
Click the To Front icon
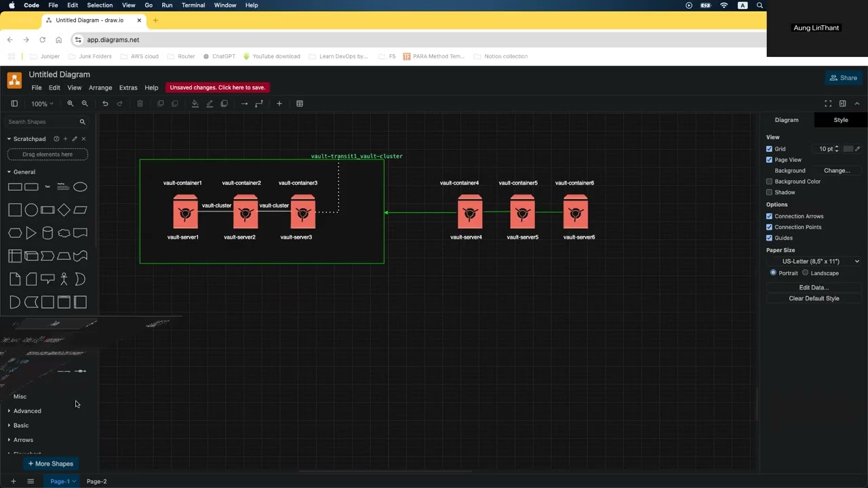161,104
